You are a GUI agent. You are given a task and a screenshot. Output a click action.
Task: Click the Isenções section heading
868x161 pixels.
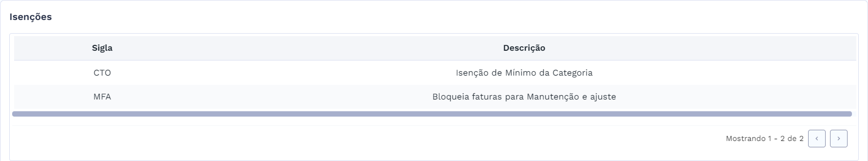point(31,16)
